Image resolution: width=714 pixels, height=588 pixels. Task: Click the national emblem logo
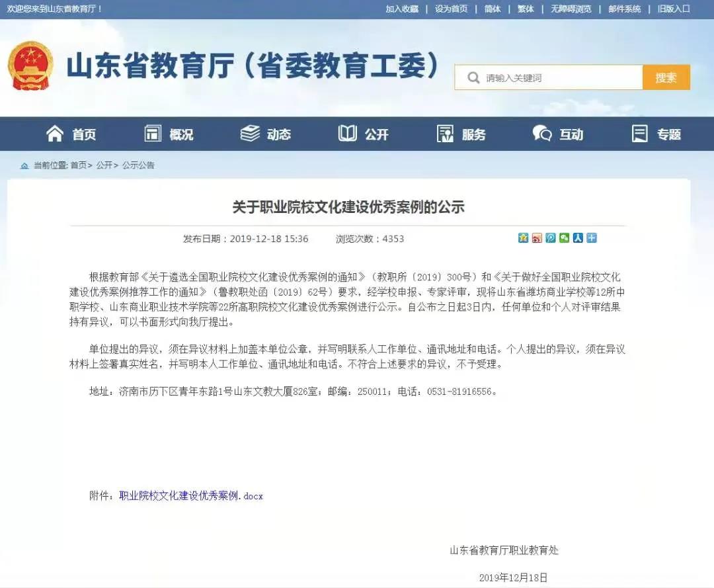point(30,66)
